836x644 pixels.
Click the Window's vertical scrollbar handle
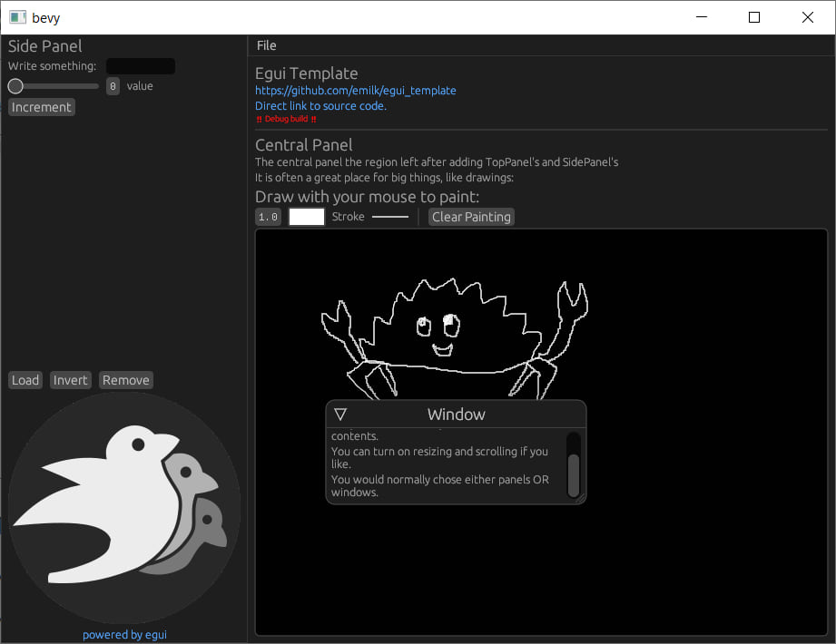(574, 475)
